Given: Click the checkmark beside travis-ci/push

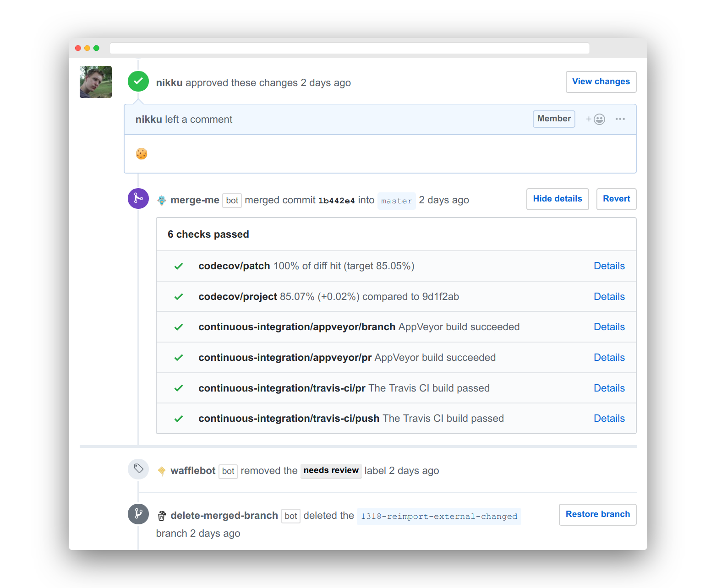Looking at the screenshot, I should (179, 419).
